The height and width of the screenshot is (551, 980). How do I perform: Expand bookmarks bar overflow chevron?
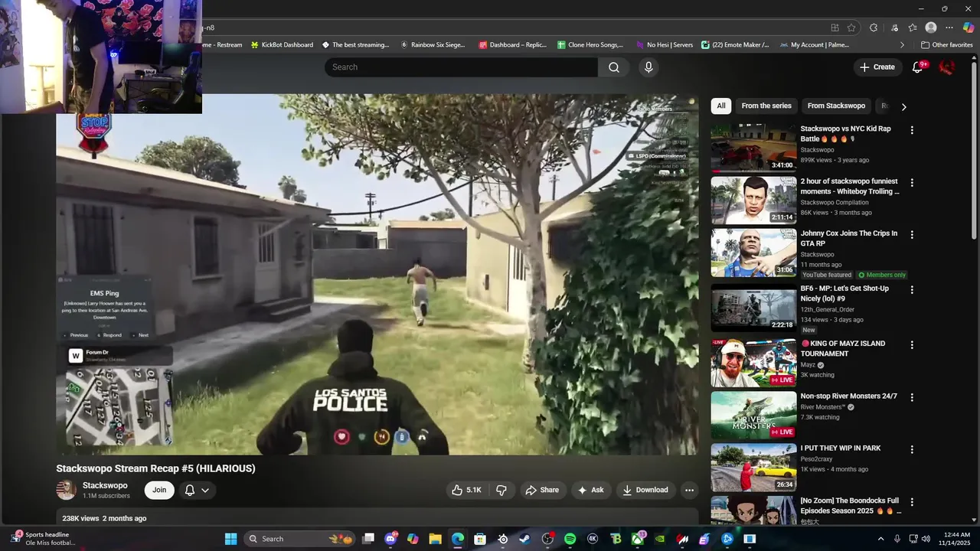[x=901, y=45]
